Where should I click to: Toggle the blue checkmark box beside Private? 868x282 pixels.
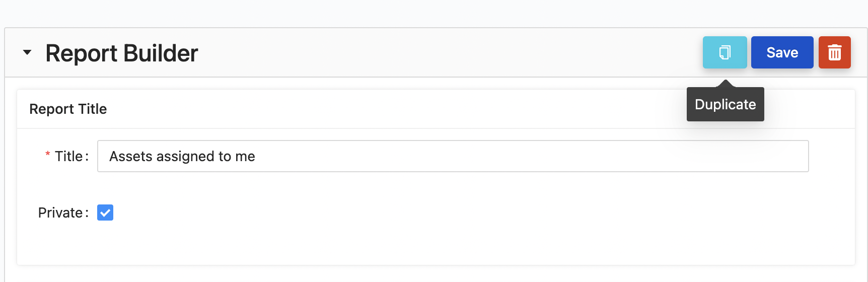(105, 213)
